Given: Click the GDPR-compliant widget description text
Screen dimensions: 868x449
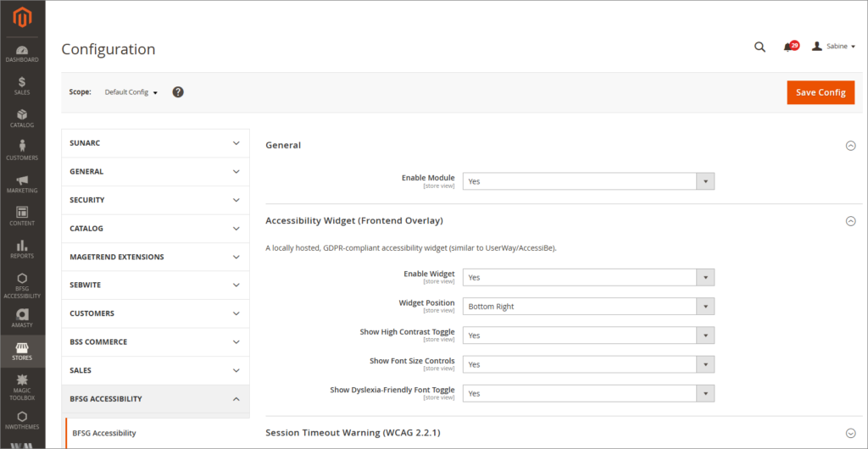Looking at the screenshot, I should [411, 248].
